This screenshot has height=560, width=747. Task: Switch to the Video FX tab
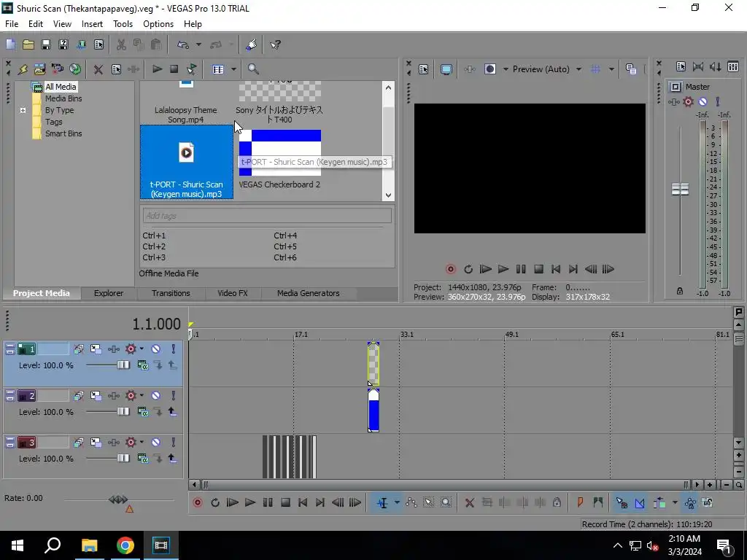click(233, 293)
